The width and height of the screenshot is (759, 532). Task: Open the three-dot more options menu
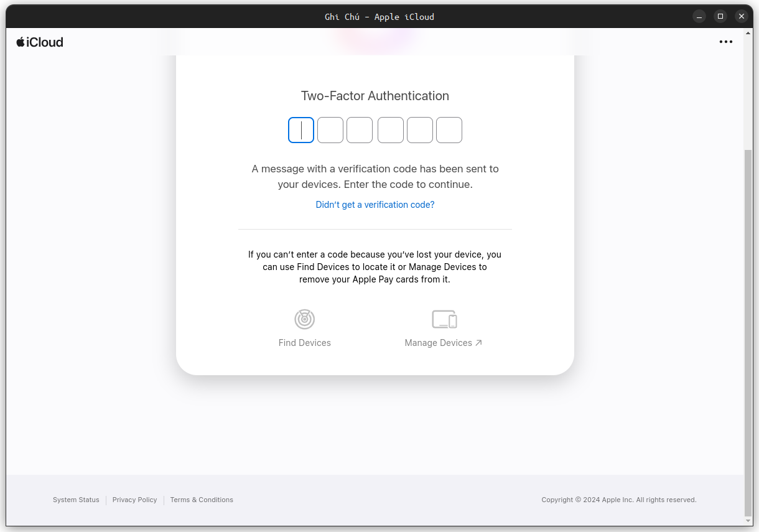(725, 42)
